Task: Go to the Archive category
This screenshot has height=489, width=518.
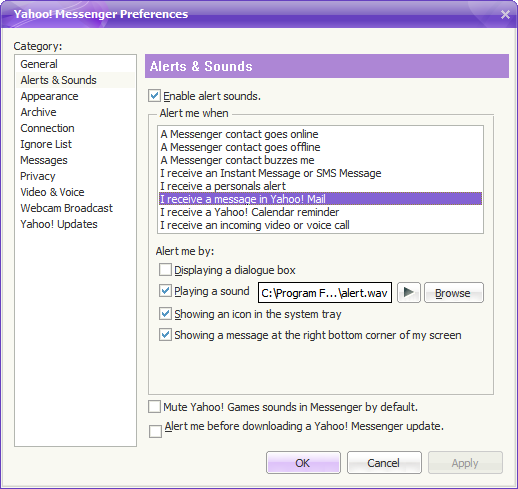Action: (75, 112)
